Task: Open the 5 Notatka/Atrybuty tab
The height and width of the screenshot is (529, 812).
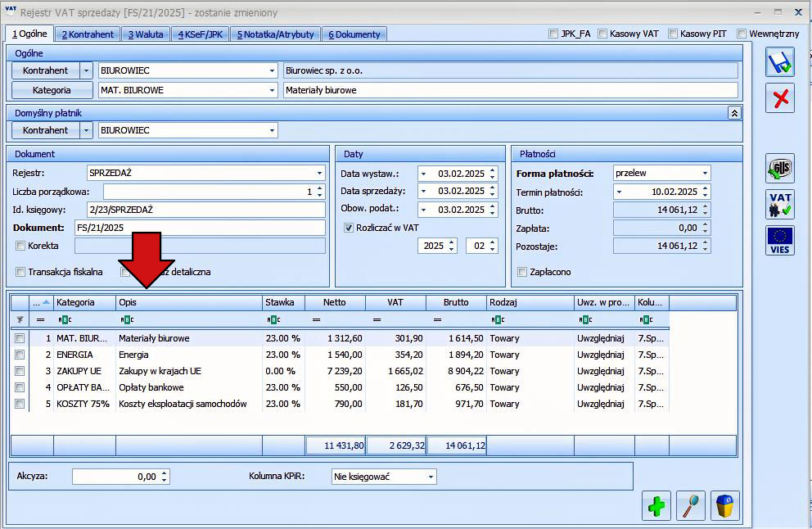Action: click(276, 34)
